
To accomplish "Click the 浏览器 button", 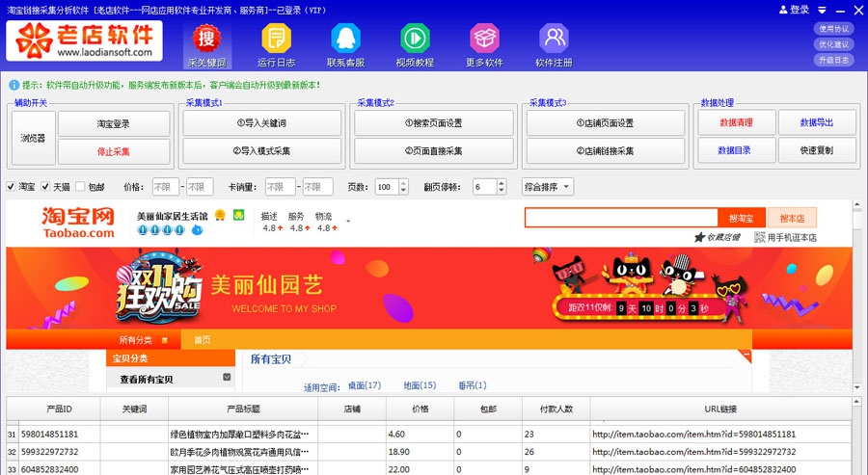I will [x=33, y=138].
